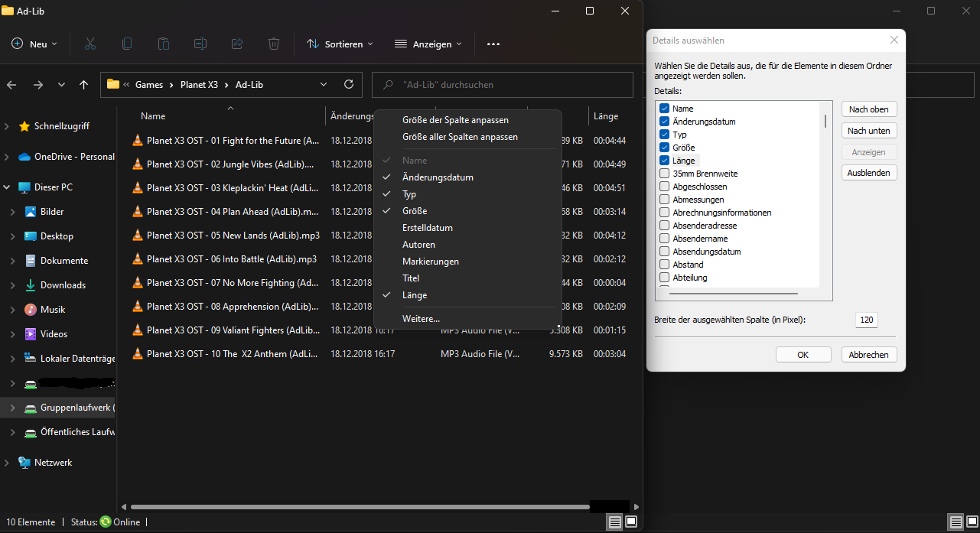The width and height of the screenshot is (980, 533).
Task: Click the Share icon in toolbar
Action: pos(237,44)
